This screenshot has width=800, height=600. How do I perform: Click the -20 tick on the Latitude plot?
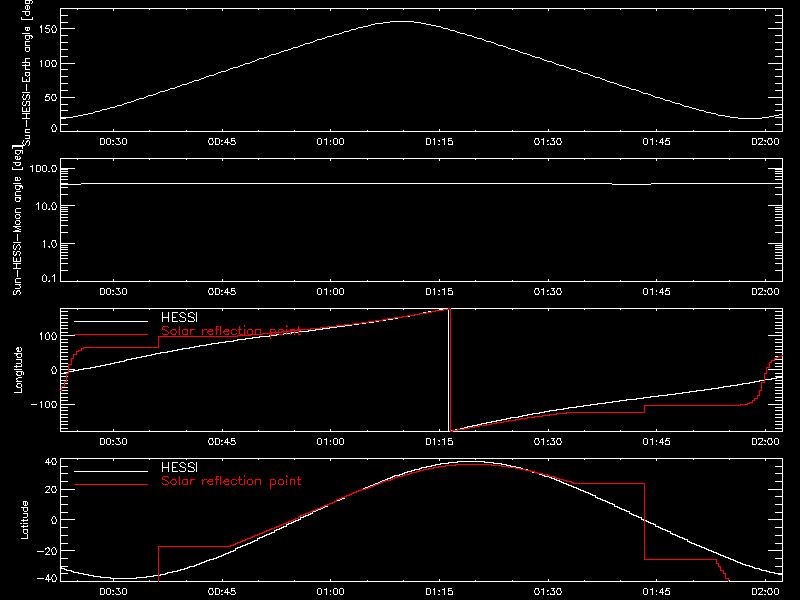pos(47,551)
